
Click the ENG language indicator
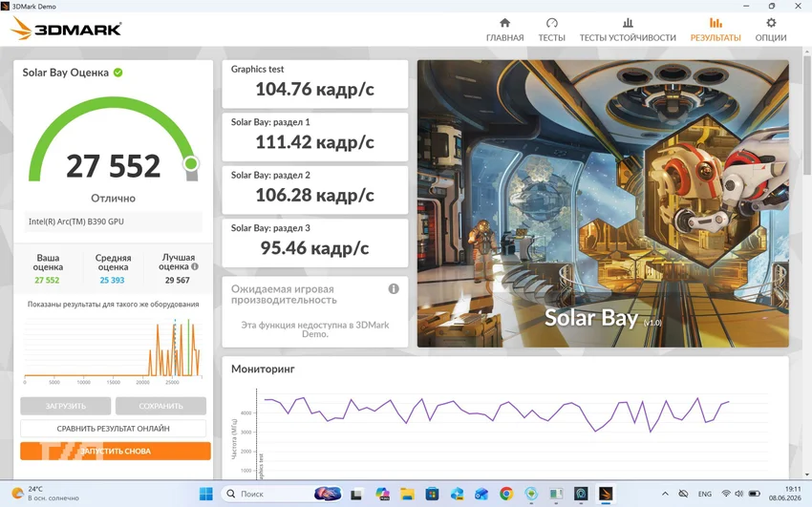coord(705,494)
